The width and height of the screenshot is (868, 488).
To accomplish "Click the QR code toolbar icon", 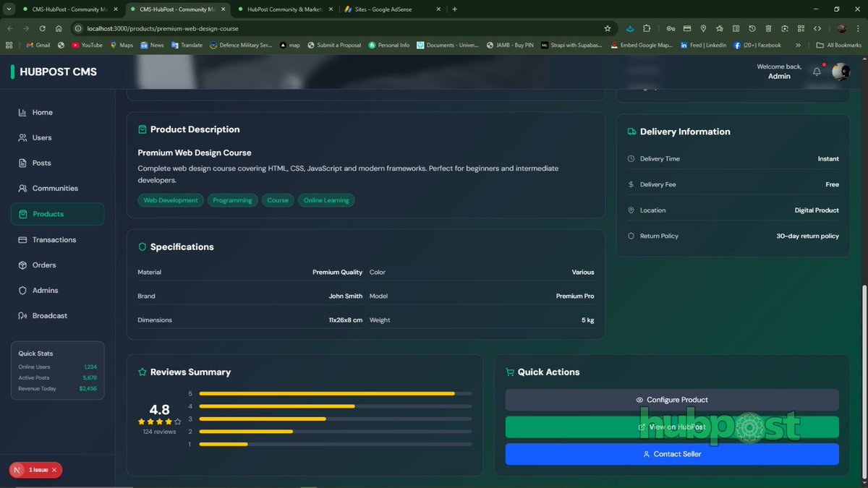I will (x=801, y=28).
